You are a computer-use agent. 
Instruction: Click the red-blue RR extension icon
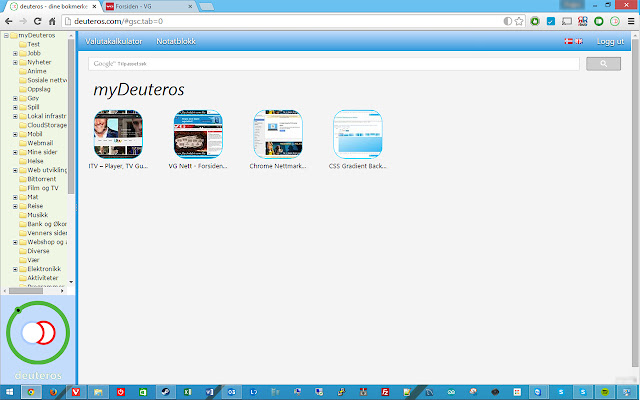582,21
